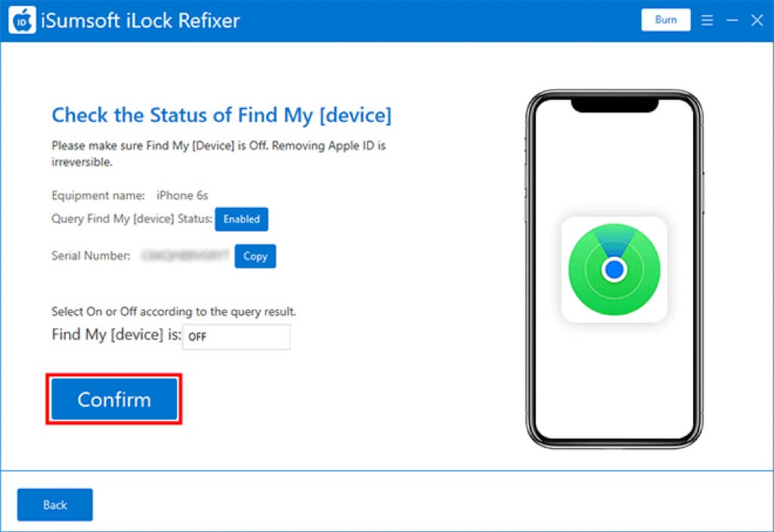Click the Enabled status button
Viewport: 774px width, 532px height.
click(241, 219)
